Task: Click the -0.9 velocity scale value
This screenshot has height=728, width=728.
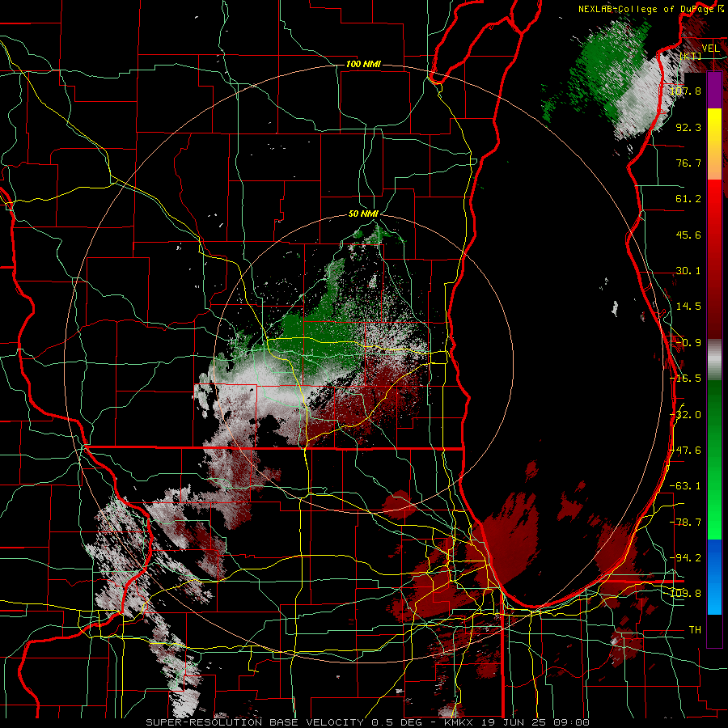Action: click(688, 343)
